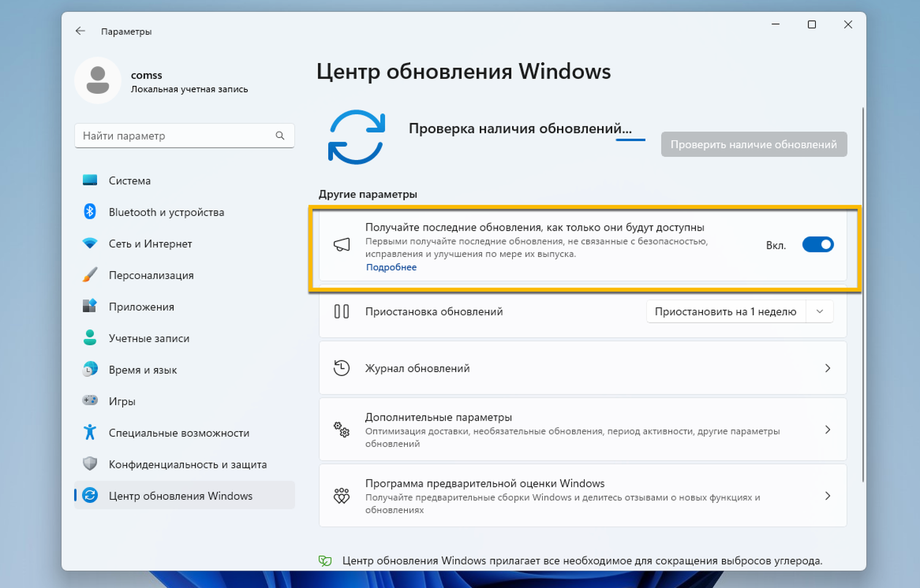This screenshot has width=920, height=588.
Task: Click the Wi-Fi icon for Сеть и Интернет
Action: tap(90, 243)
